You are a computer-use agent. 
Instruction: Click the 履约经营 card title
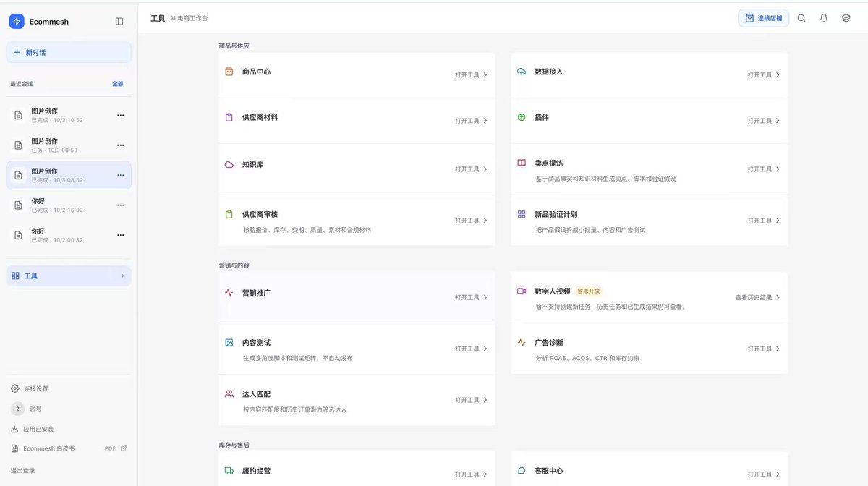coord(257,471)
